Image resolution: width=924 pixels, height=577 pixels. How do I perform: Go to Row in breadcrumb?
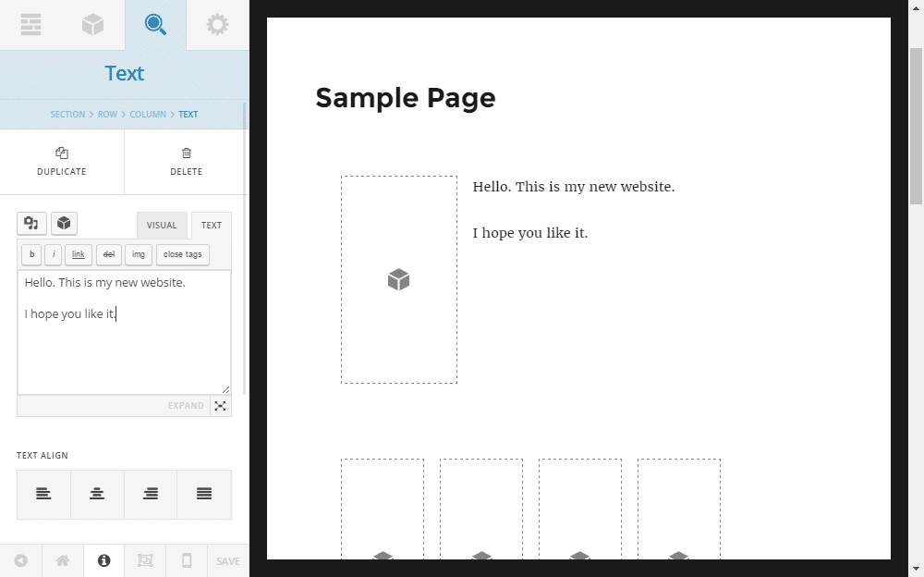[x=107, y=115]
